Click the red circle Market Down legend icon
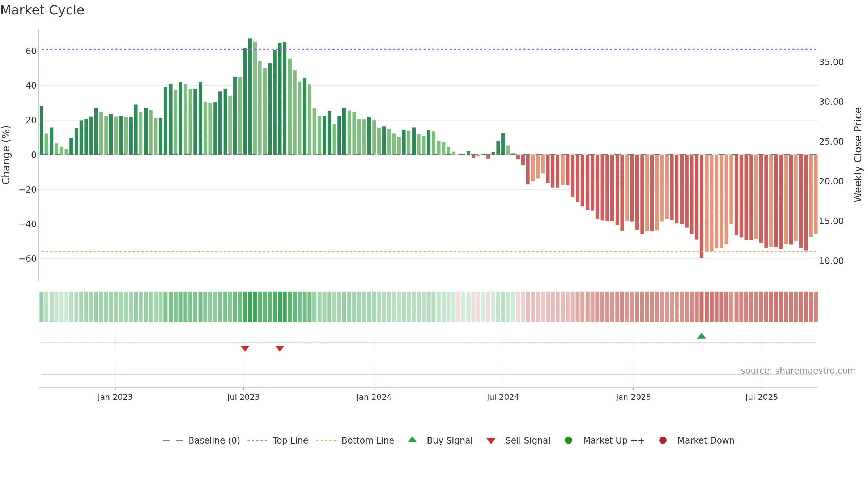Viewport: 868px width, 488px height. click(x=663, y=440)
